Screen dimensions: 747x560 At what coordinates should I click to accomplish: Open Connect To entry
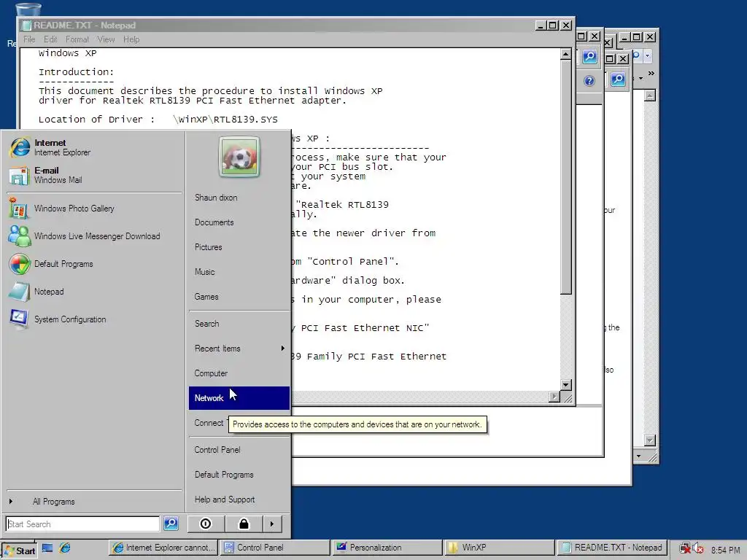click(x=209, y=423)
